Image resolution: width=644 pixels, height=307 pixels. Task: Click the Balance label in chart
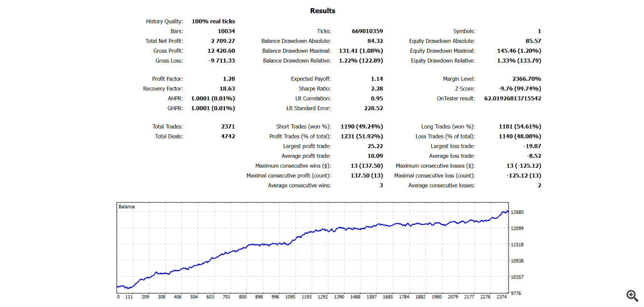(127, 207)
